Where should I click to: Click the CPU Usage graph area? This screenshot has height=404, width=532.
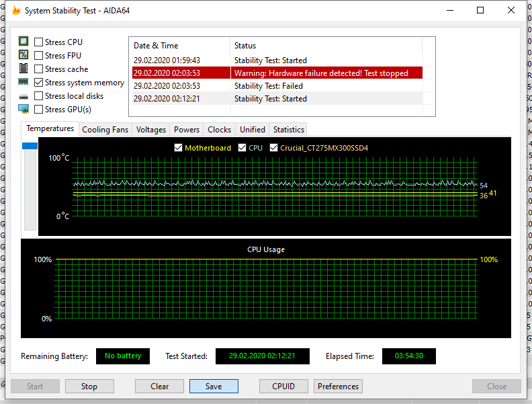[266, 288]
